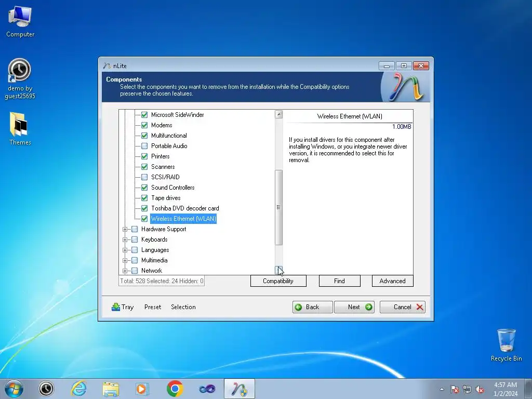Uncheck Sound Controllers checkbox
Screen dimensions: 532x399
click(144, 188)
